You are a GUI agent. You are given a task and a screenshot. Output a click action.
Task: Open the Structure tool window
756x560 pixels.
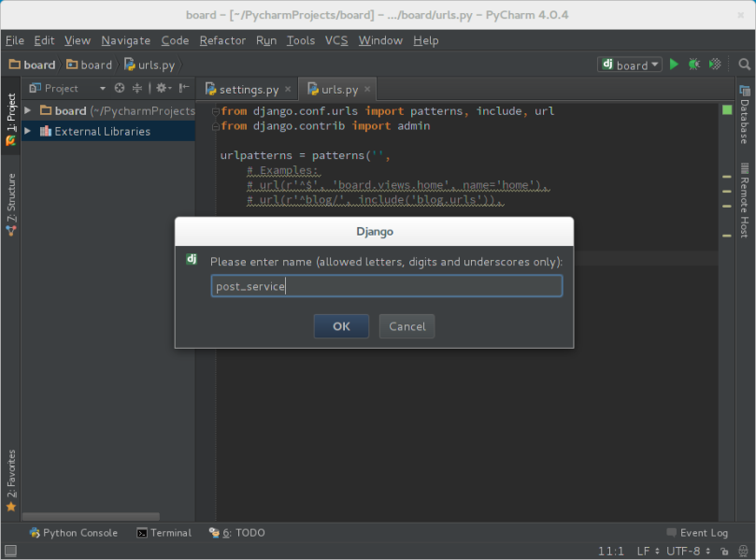[10, 205]
